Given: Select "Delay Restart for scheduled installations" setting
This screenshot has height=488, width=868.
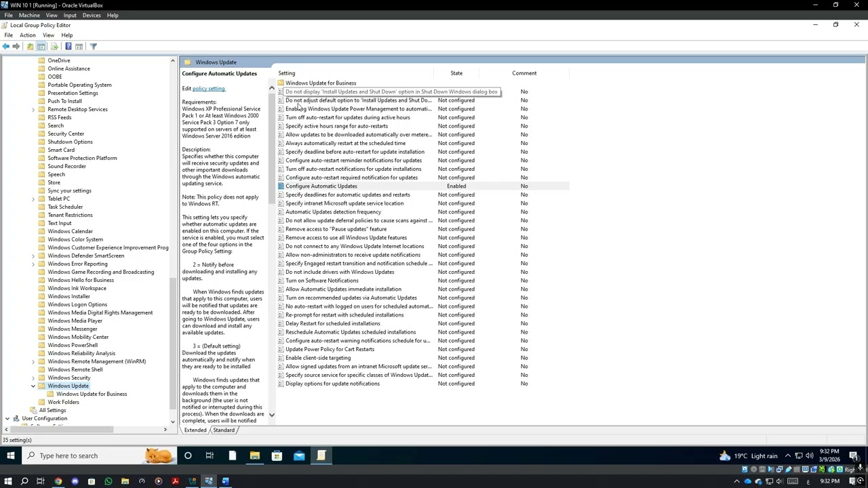Looking at the screenshot, I should (x=332, y=324).
